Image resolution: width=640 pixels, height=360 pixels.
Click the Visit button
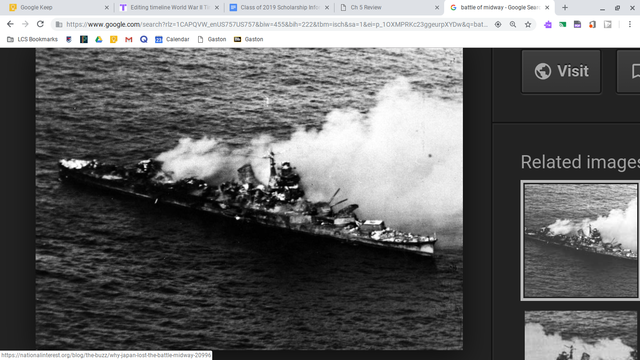[561, 71]
